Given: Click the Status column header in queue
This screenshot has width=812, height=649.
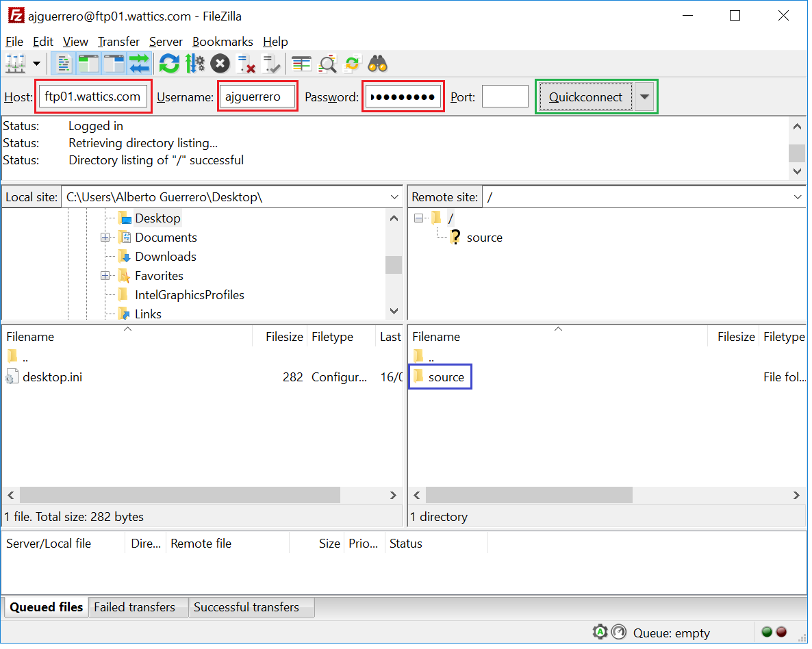Looking at the screenshot, I should click(x=436, y=544).
